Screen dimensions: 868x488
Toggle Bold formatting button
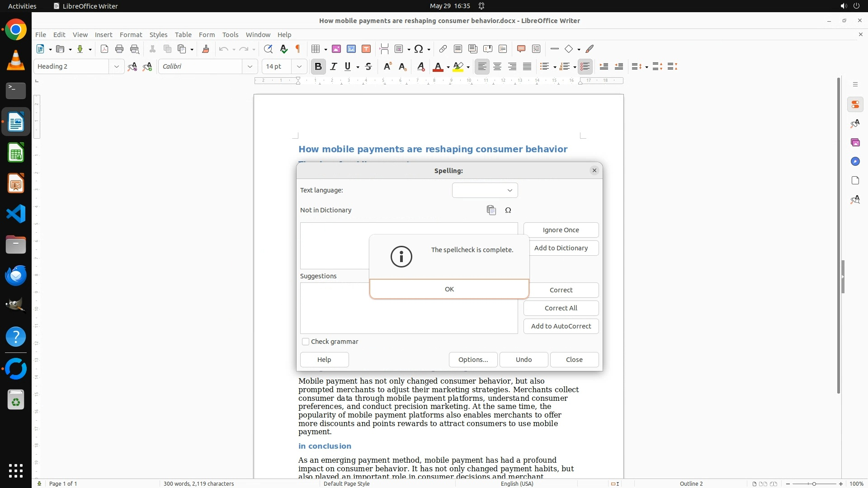[x=318, y=66]
